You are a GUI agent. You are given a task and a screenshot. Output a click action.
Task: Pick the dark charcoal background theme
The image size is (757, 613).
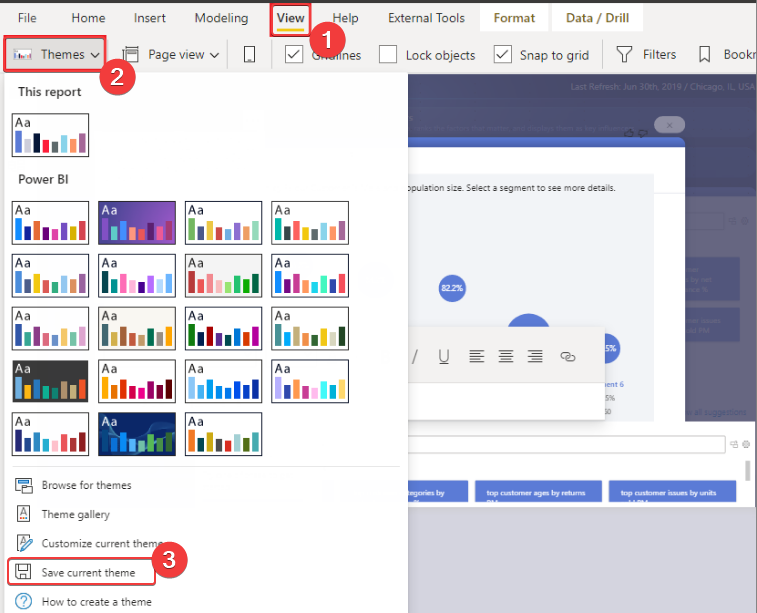(50, 381)
